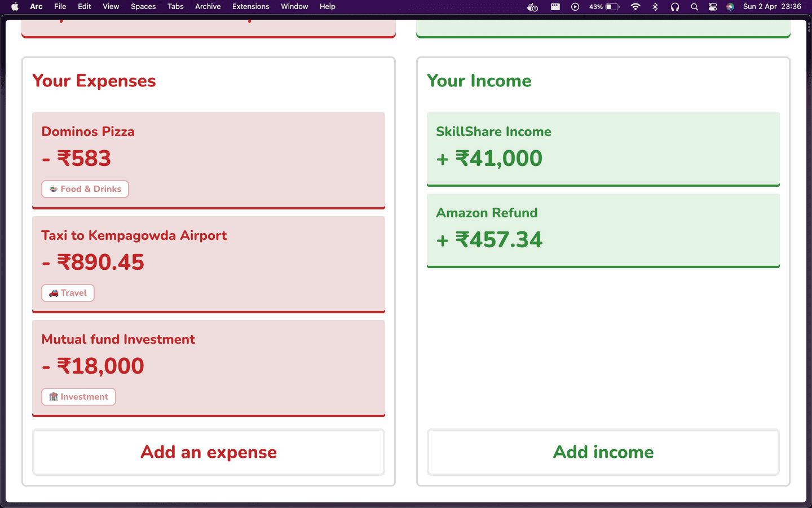Open Control Center icon
This screenshot has width=812, height=508.
(x=713, y=7)
